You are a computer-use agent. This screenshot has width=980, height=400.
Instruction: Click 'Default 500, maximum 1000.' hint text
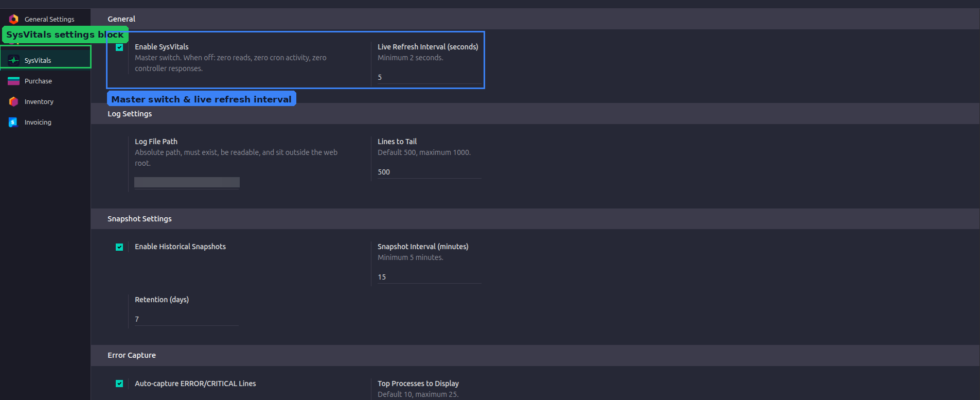coord(424,152)
